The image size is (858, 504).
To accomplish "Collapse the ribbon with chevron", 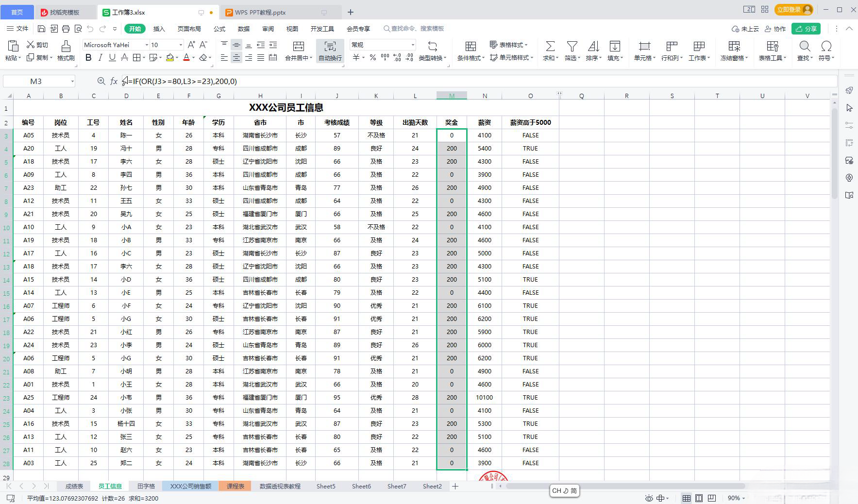I will pos(849,29).
